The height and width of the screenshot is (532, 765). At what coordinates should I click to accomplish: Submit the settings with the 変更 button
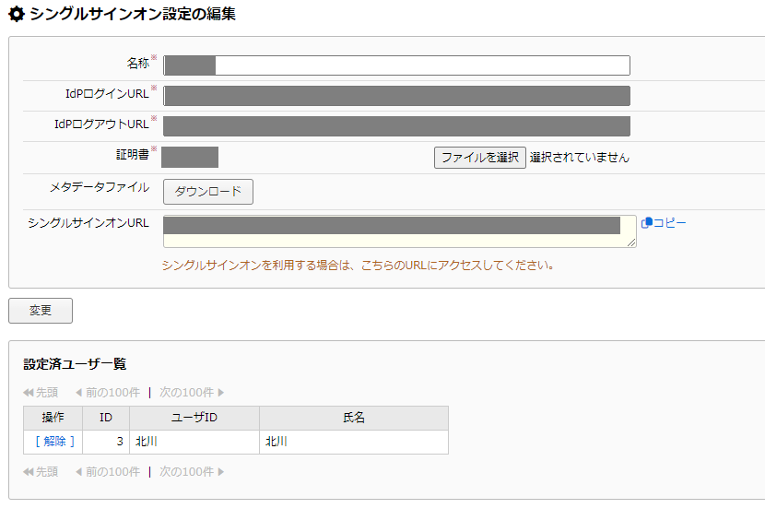[x=41, y=311]
